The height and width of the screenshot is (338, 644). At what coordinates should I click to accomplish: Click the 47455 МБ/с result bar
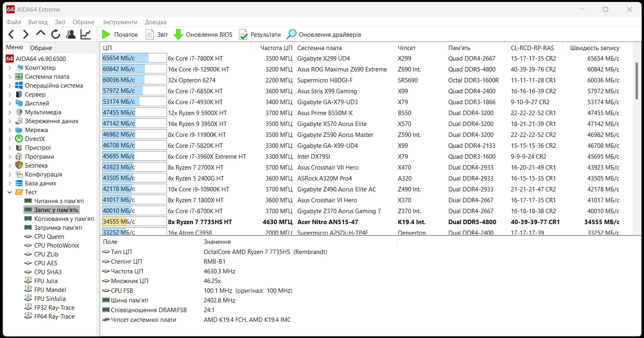[134, 113]
